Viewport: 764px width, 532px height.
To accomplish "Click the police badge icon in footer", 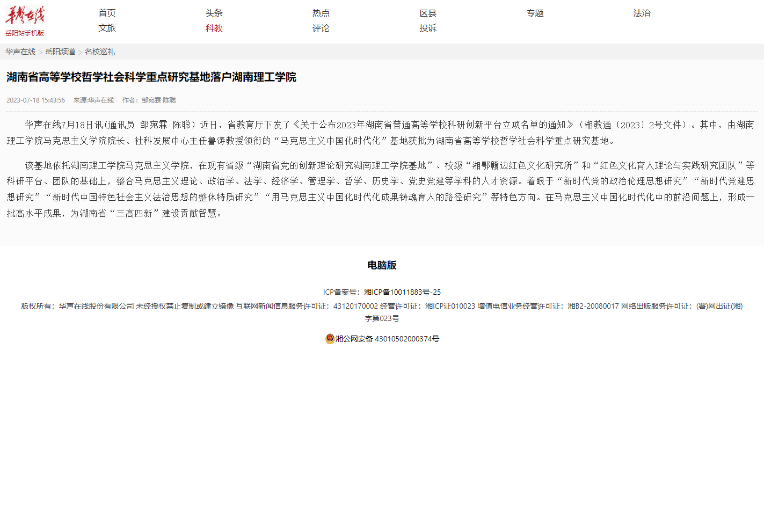I will click(x=330, y=339).
